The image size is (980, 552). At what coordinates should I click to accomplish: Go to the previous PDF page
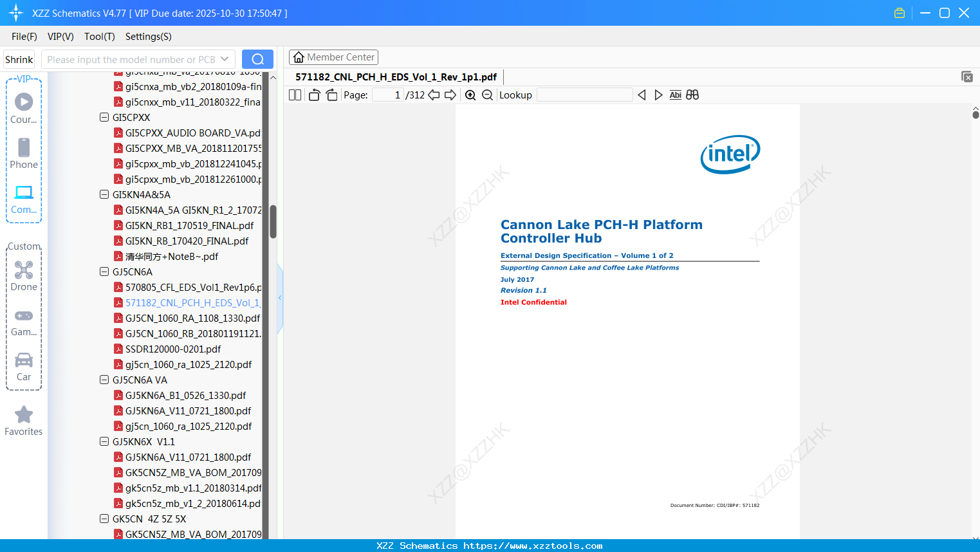(434, 95)
